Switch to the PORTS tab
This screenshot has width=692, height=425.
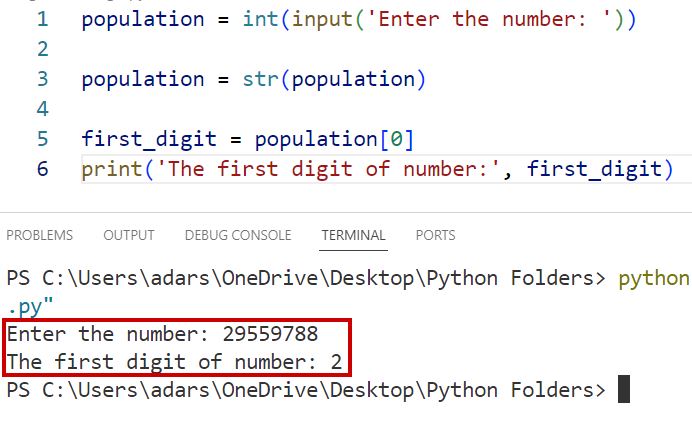pos(435,235)
